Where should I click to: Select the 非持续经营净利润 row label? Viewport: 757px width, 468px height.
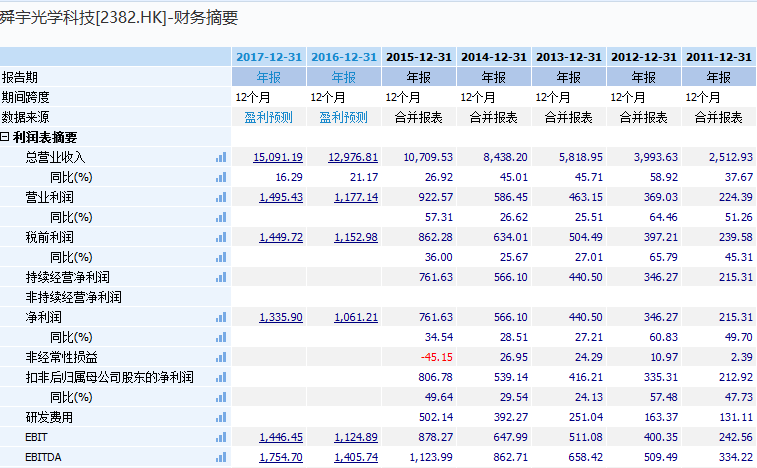pyautogui.click(x=73, y=298)
